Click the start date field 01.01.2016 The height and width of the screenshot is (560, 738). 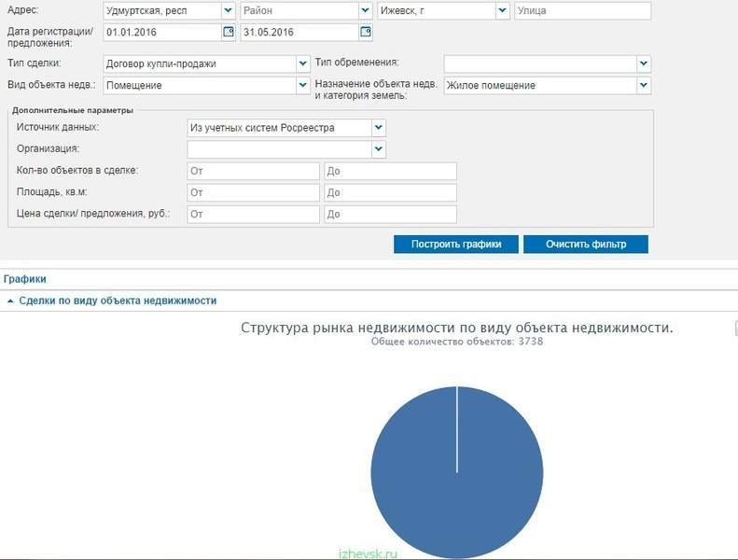[x=162, y=32]
